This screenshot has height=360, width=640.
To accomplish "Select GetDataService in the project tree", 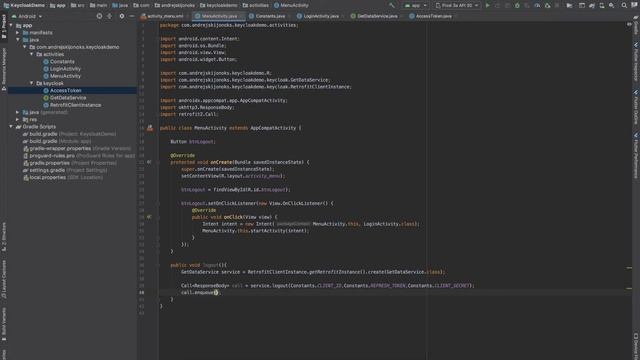I will click(68, 98).
